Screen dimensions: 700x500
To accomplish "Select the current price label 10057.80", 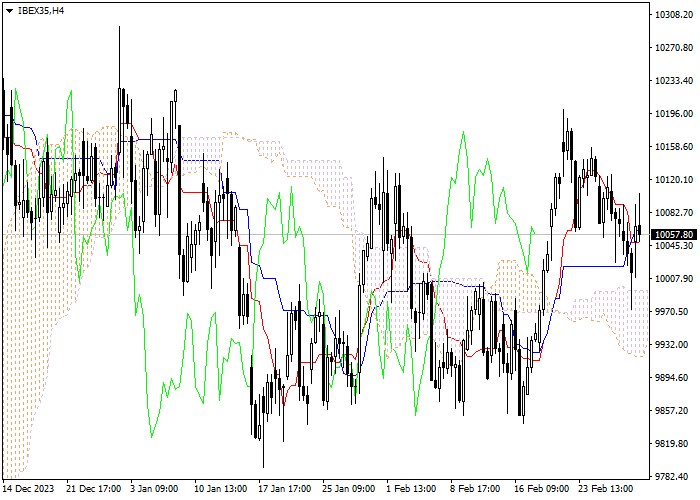I will [674, 235].
